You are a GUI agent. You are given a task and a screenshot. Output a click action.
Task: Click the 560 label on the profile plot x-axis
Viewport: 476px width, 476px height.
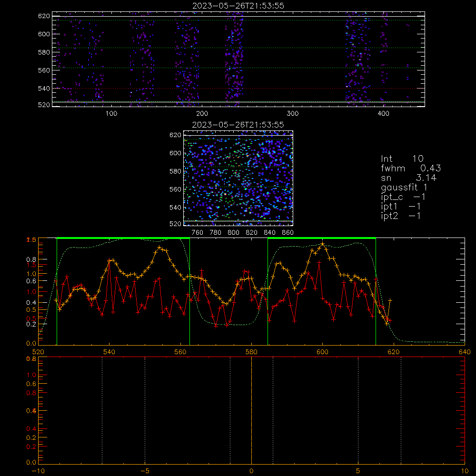(x=180, y=352)
